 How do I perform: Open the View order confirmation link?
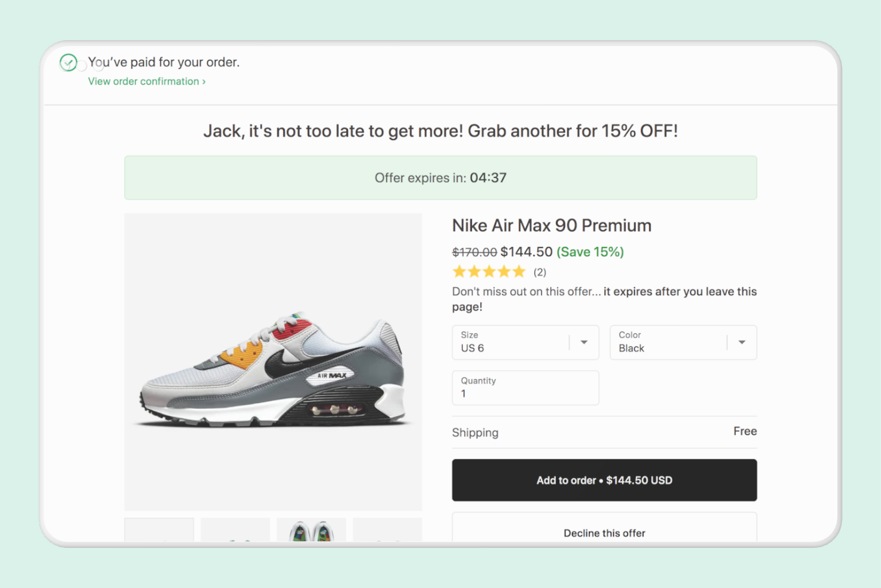(146, 82)
